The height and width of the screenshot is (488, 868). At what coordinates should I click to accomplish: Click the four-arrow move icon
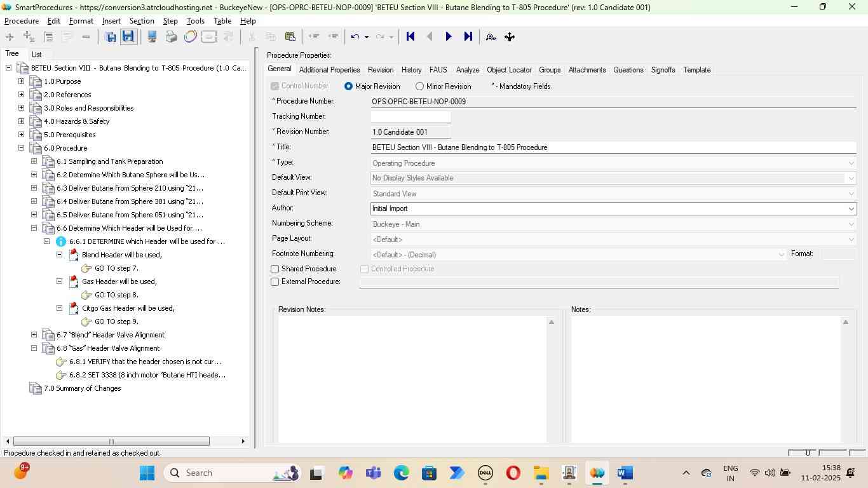point(510,37)
